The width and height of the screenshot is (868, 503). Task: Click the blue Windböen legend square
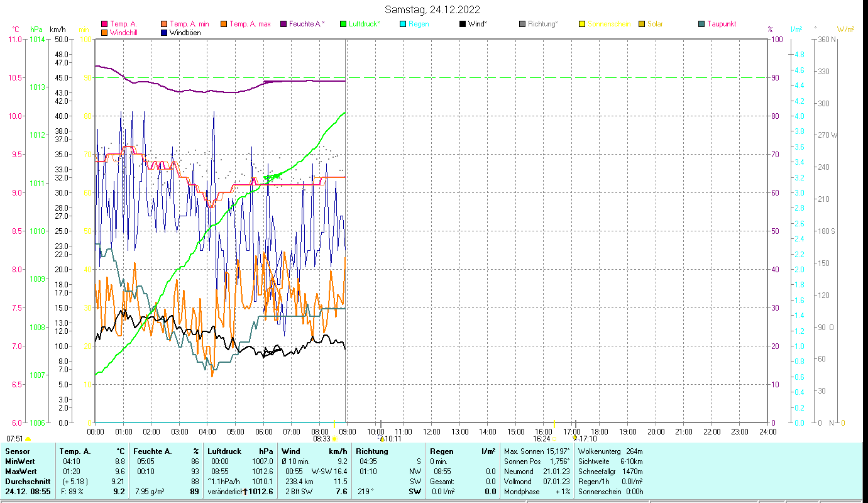pyautogui.click(x=164, y=33)
